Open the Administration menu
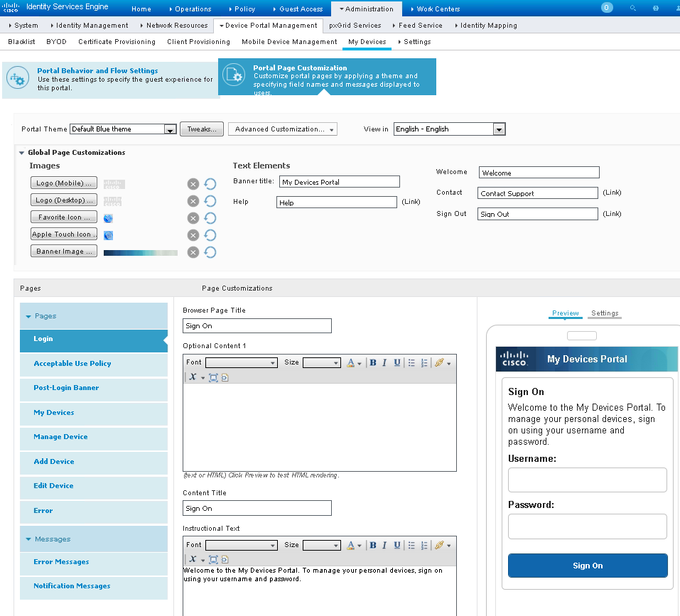680x616 pixels. pos(367,9)
